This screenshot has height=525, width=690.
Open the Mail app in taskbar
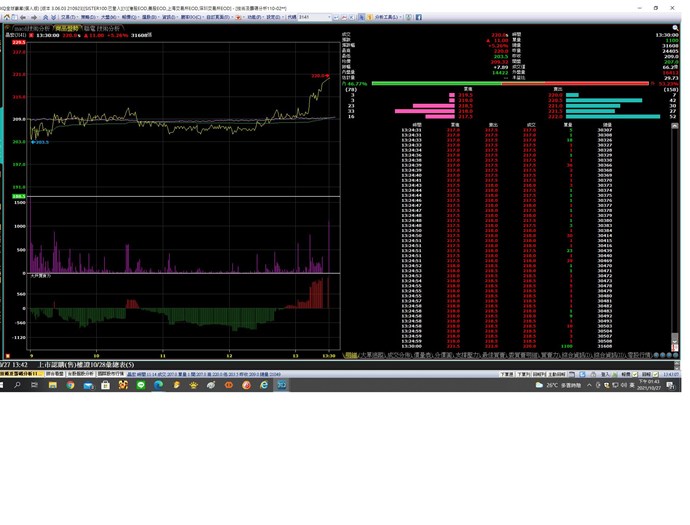88,385
